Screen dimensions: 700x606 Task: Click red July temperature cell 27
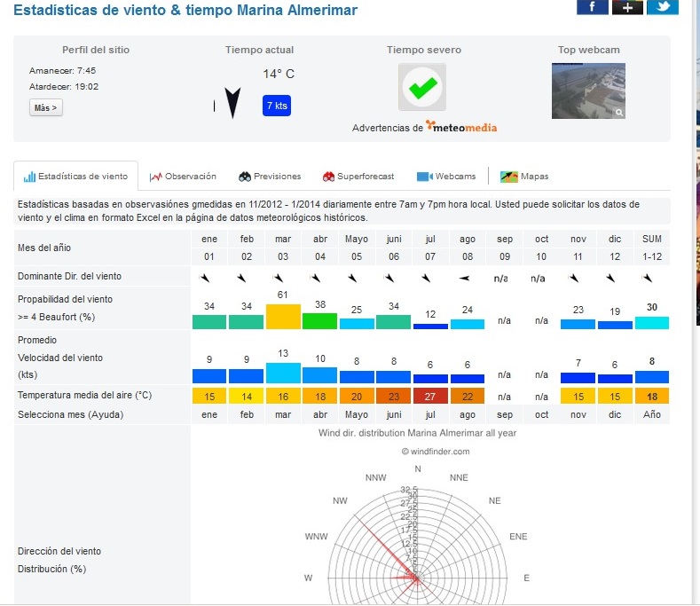pos(430,396)
